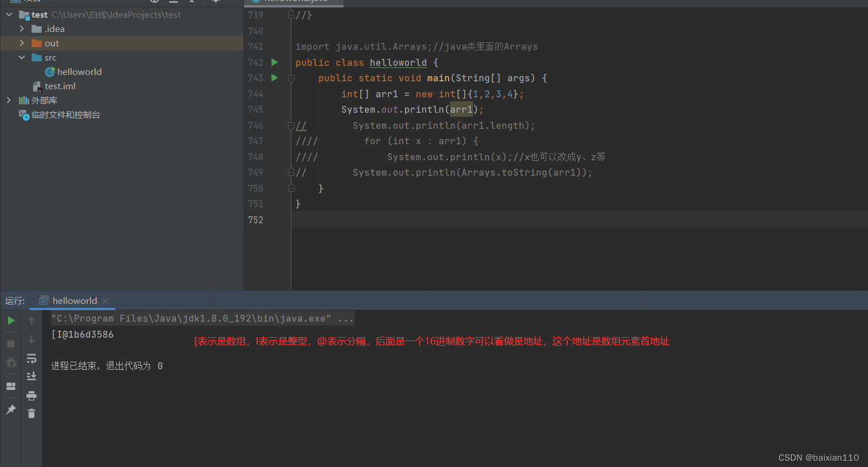Click the down arrow in the console toolbar

[x=31, y=339]
